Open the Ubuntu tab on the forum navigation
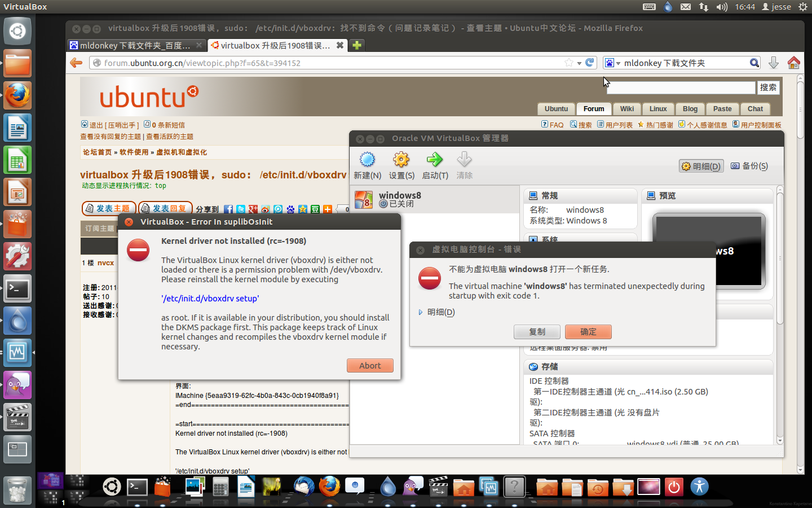 pyautogui.click(x=556, y=109)
